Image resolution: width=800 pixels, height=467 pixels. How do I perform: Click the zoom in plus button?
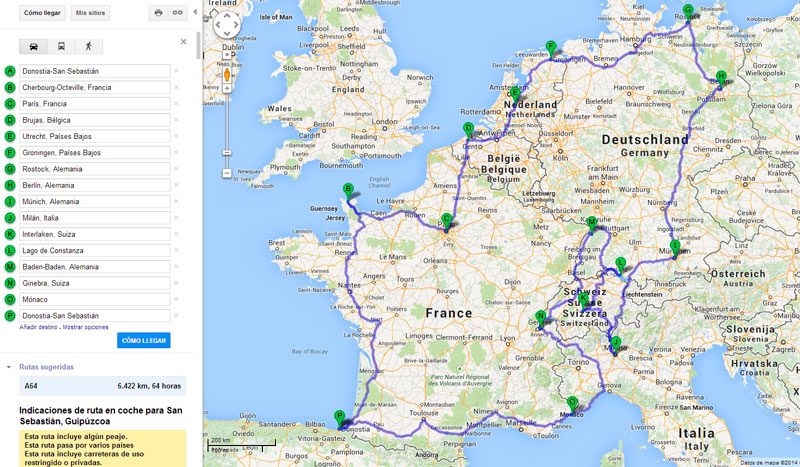[227, 88]
